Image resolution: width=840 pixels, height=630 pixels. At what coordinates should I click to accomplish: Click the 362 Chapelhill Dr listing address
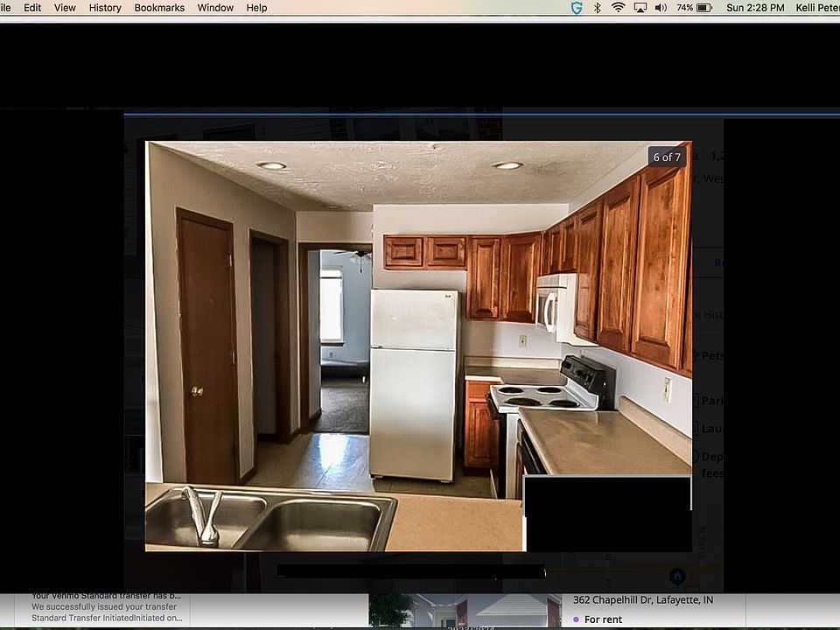(x=642, y=600)
